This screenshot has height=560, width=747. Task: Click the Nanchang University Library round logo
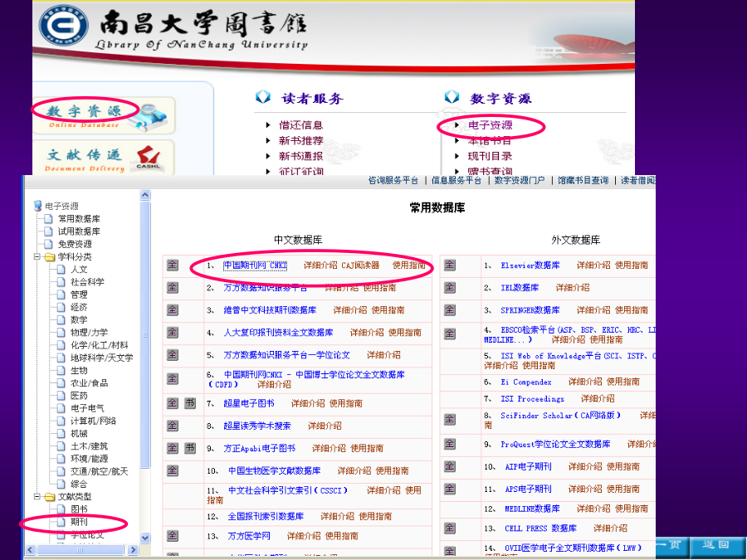coord(63,25)
